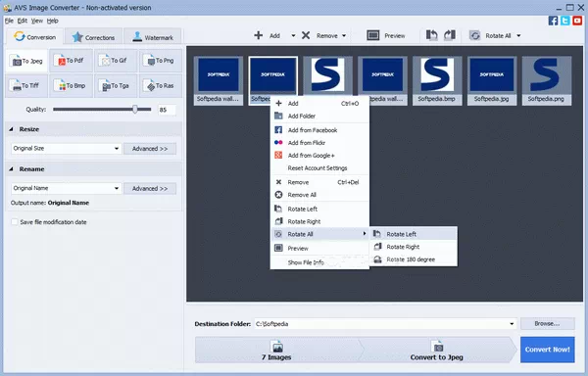Open the Edit menu
This screenshot has width=588, height=376.
(x=23, y=21)
